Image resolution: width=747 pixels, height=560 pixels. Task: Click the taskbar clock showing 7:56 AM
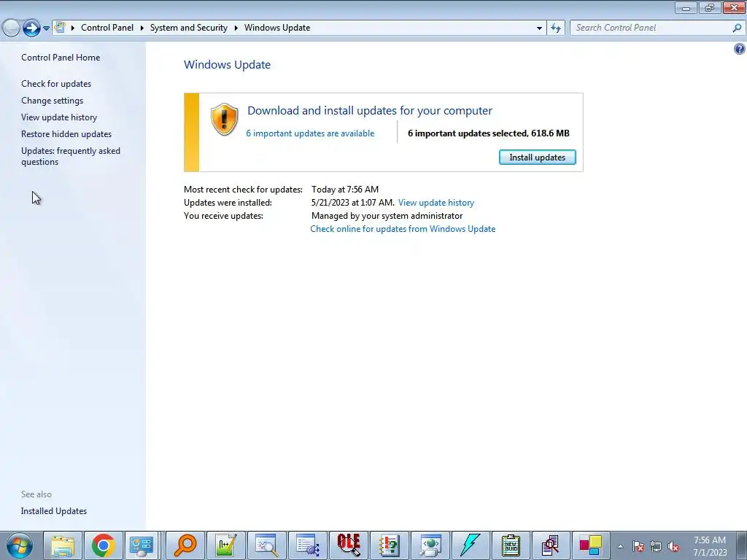coord(710,546)
